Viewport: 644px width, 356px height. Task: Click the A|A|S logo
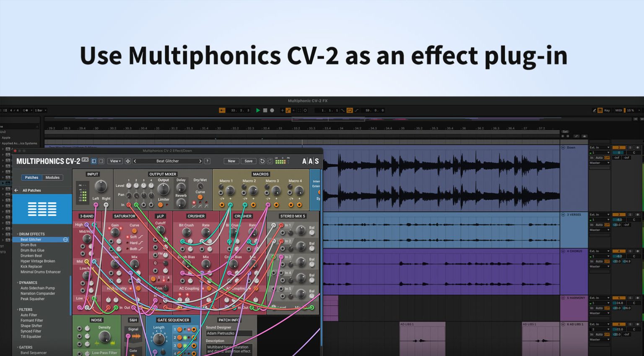(x=311, y=161)
